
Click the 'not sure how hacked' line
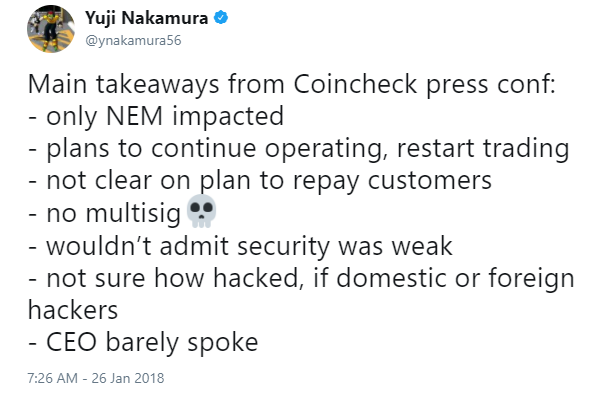[301, 278]
